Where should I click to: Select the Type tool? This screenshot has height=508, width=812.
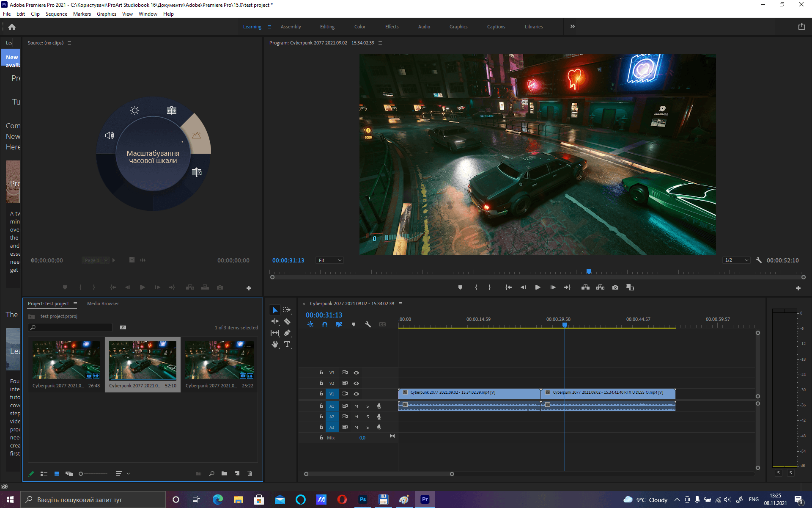click(287, 345)
